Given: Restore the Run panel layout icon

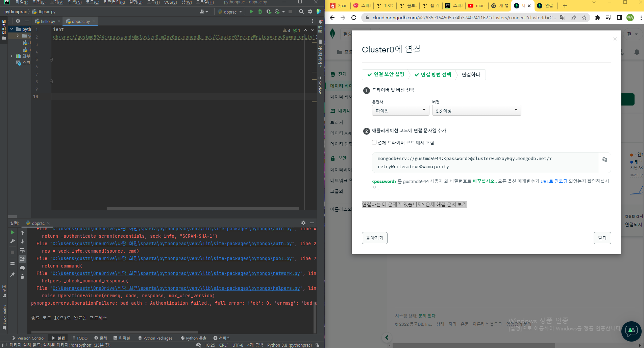Looking at the screenshot, I should (13, 263).
